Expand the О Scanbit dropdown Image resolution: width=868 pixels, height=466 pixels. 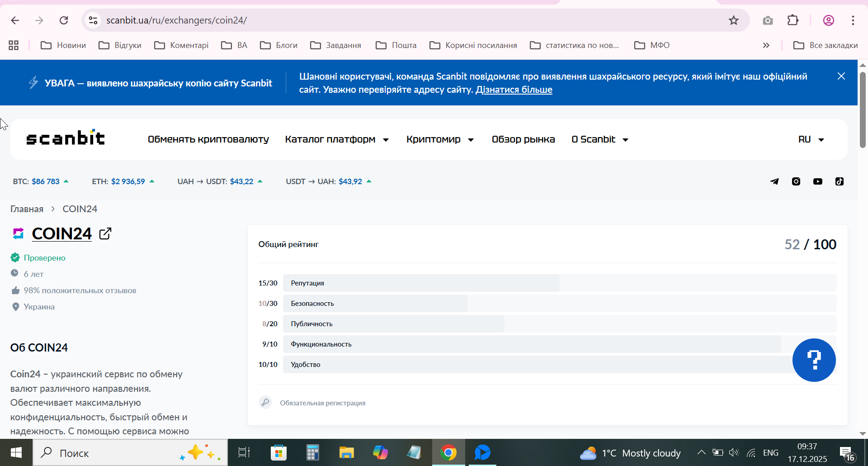[600, 139]
